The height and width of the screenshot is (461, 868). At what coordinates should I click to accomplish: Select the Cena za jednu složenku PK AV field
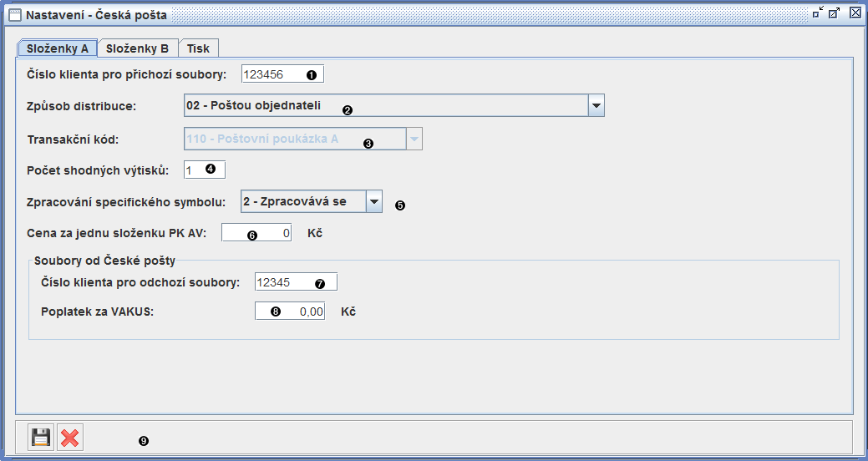click(x=256, y=233)
